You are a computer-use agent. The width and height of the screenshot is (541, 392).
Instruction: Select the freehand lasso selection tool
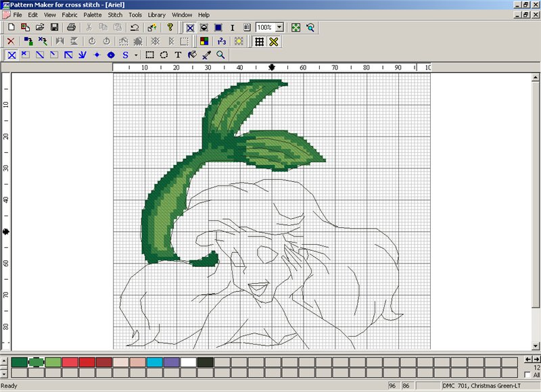[x=164, y=55]
